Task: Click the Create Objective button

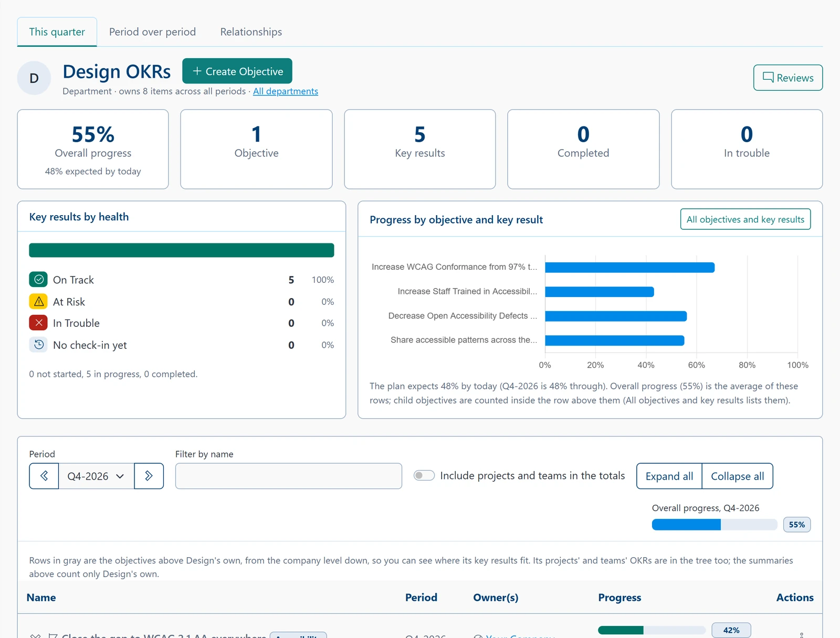Action: [237, 71]
